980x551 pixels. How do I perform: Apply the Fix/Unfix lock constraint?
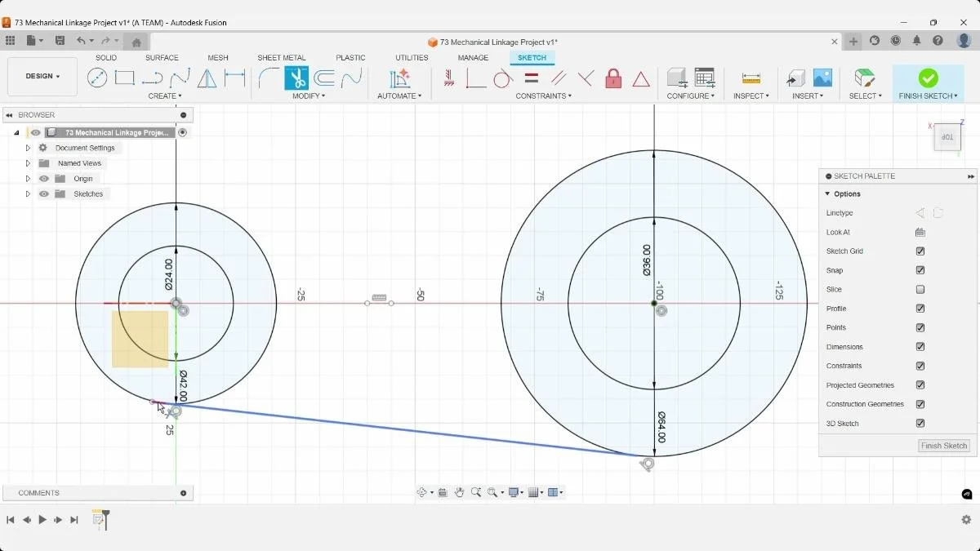pos(613,78)
